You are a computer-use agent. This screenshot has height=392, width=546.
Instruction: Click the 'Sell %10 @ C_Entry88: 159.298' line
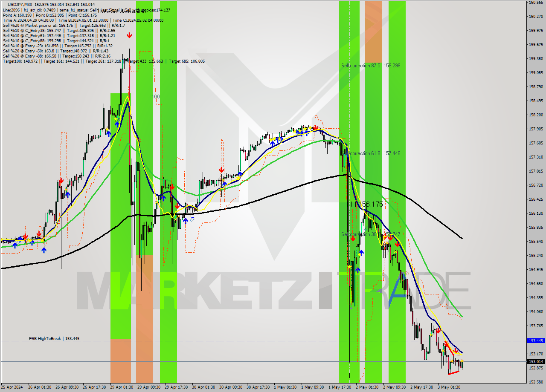tap(57, 40)
